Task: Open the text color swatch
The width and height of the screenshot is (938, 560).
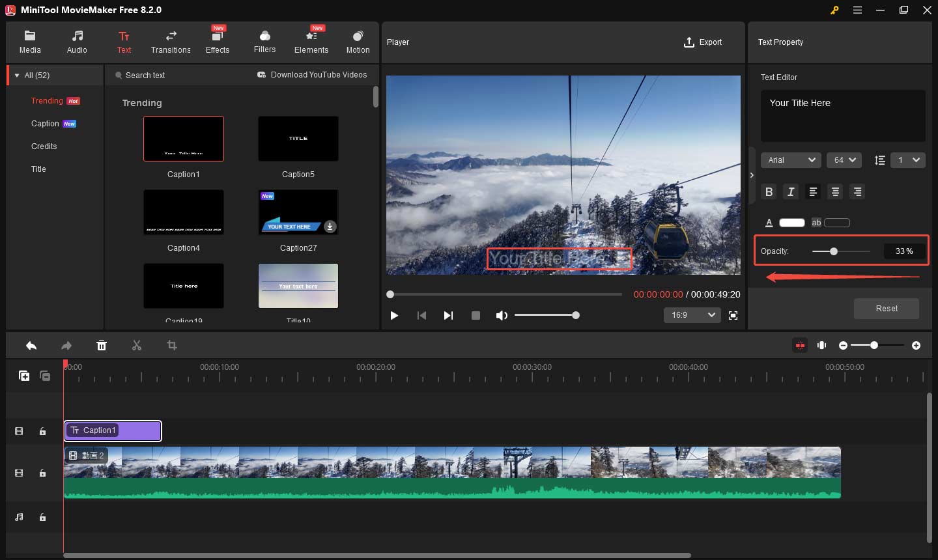Action: (792, 223)
